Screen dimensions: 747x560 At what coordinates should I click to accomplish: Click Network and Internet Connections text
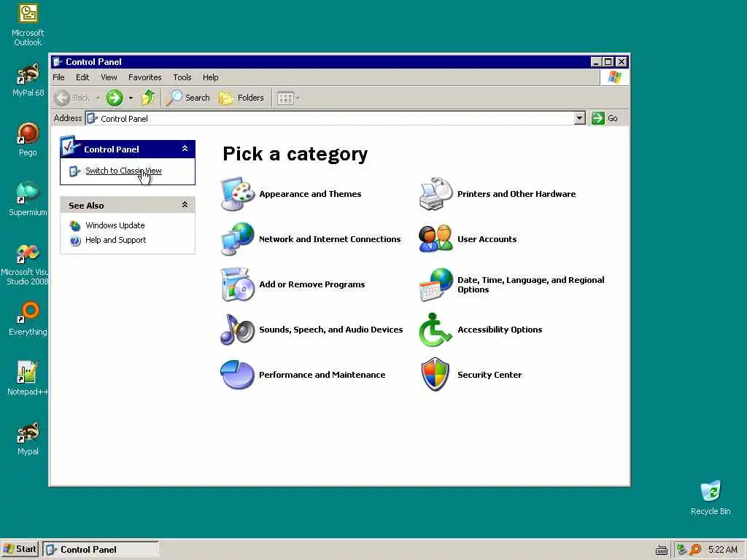(x=330, y=239)
